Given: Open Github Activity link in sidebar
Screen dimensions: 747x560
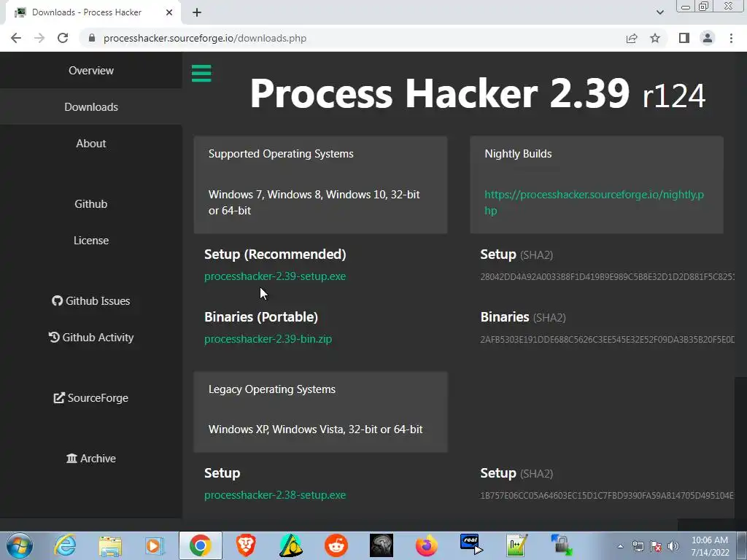Looking at the screenshot, I should [x=91, y=338].
